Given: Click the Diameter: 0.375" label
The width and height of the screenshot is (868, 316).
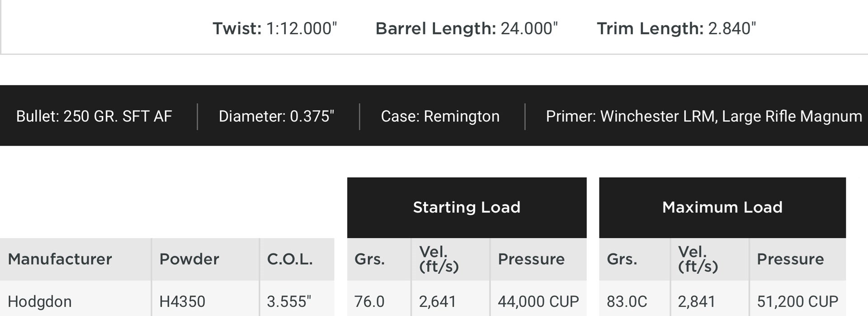Looking at the screenshot, I should click(276, 116).
